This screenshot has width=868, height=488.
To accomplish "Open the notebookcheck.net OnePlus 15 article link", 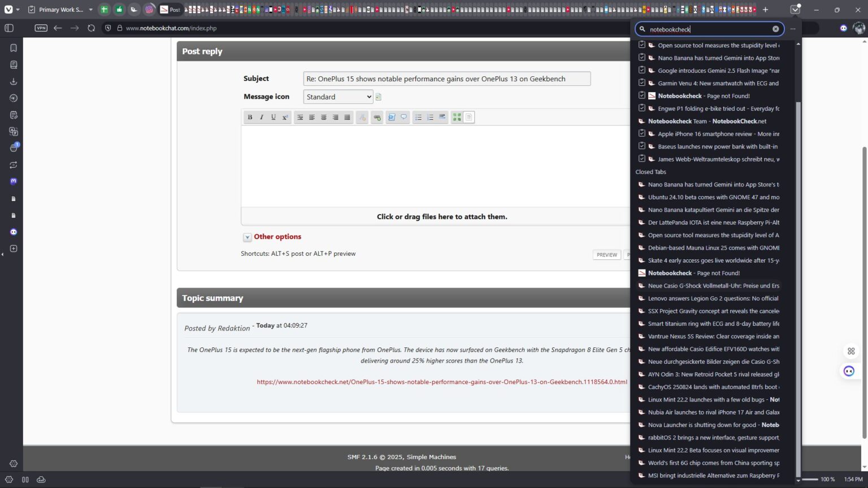I will pyautogui.click(x=441, y=382).
